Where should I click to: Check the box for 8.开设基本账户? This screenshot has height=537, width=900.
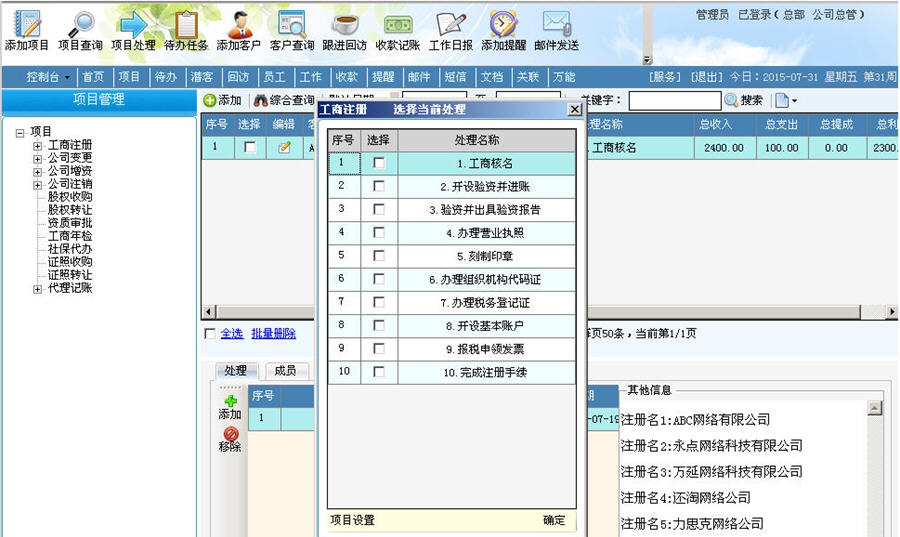click(379, 325)
